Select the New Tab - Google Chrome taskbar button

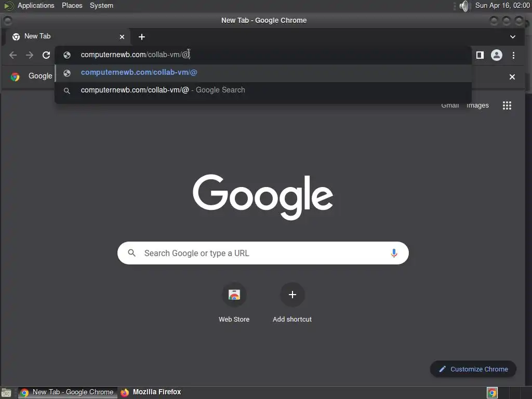tap(67, 392)
